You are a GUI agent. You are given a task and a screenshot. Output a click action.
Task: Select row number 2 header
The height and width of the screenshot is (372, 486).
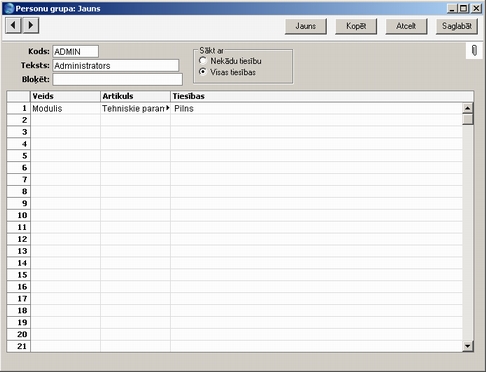tap(19, 120)
